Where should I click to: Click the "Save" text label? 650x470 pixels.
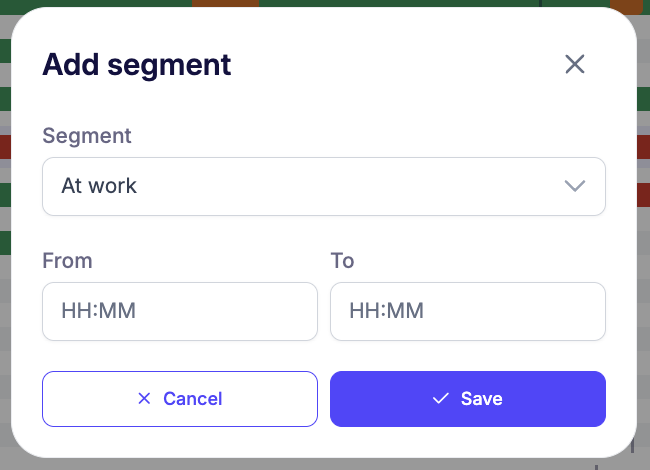coord(481,399)
